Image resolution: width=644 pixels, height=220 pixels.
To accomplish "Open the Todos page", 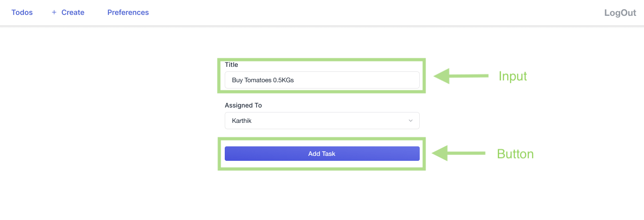I will (22, 13).
